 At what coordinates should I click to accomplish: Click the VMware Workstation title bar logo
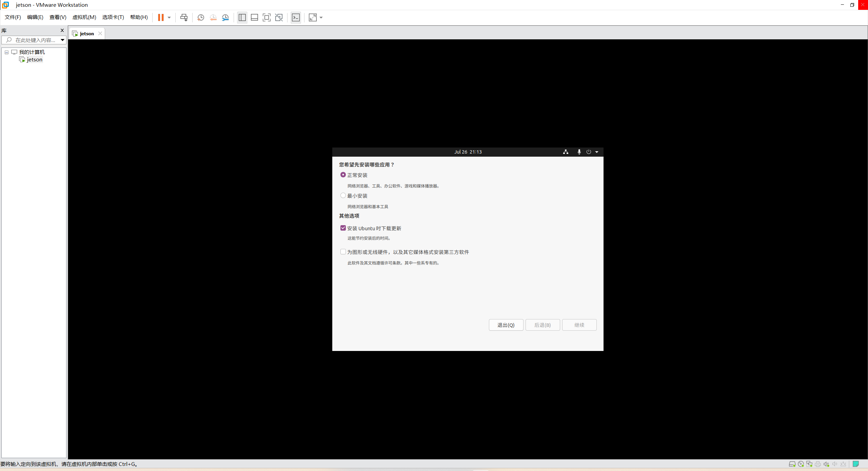(5, 5)
